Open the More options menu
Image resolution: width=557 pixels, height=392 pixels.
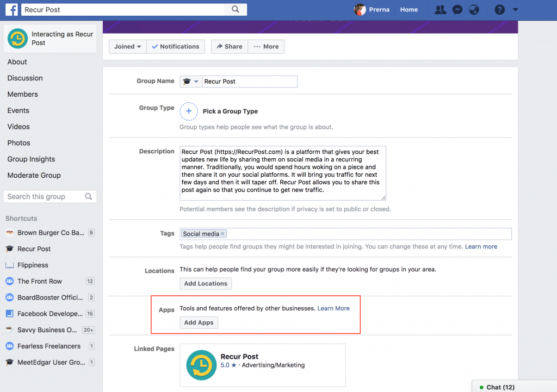click(x=266, y=47)
